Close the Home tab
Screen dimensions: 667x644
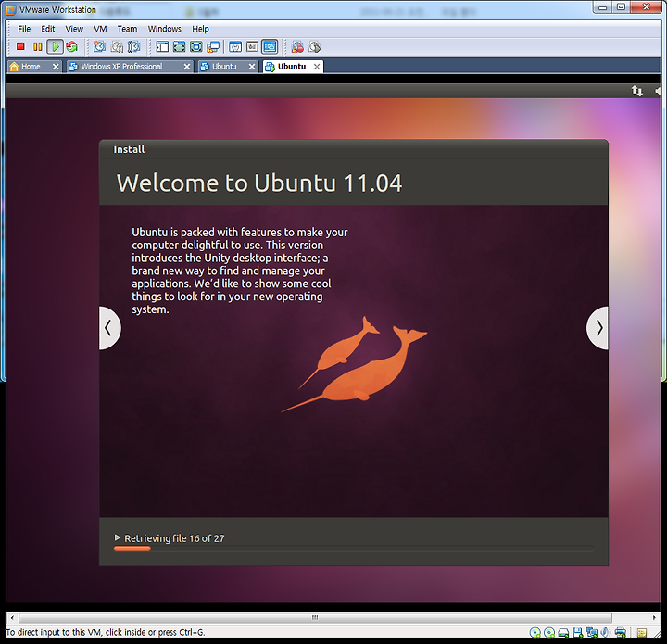pos(56,67)
